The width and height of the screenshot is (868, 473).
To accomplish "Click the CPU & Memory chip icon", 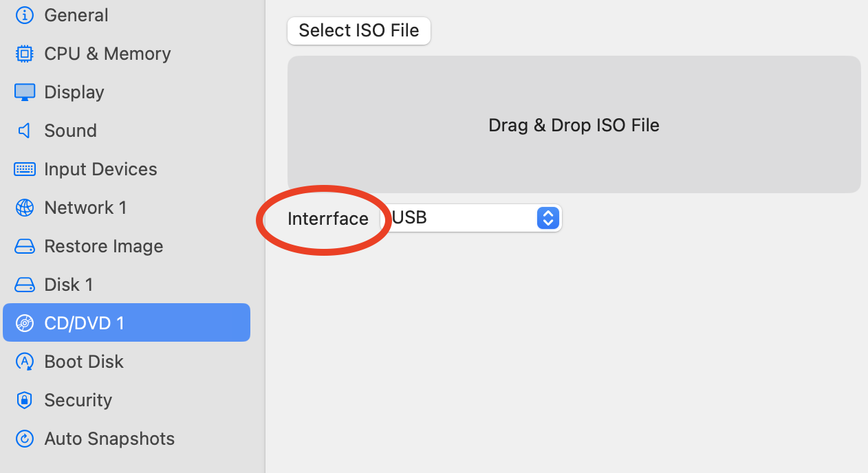I will 25,54.
